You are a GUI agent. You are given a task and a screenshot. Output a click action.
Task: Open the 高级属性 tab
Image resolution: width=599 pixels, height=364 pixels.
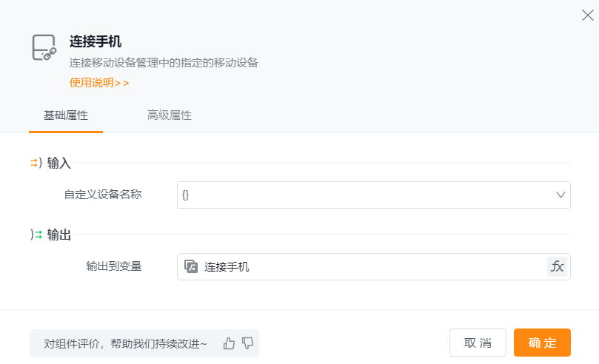pyautogui.click(x=170, y=115)
